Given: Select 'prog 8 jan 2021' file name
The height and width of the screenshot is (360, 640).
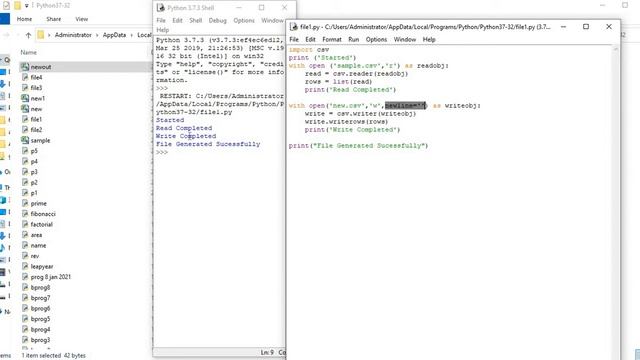Looking at the screenshot, I should pos(51,277).
